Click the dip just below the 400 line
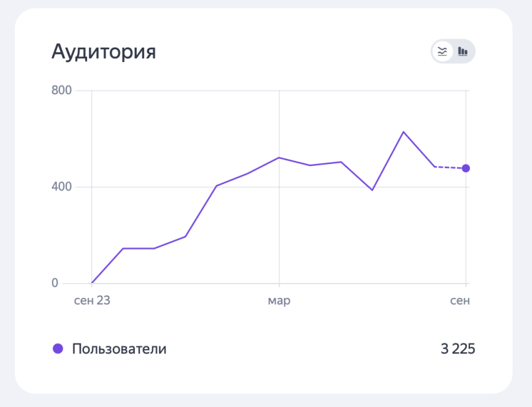This screenshot has height=407, width=532. point(372,190)
